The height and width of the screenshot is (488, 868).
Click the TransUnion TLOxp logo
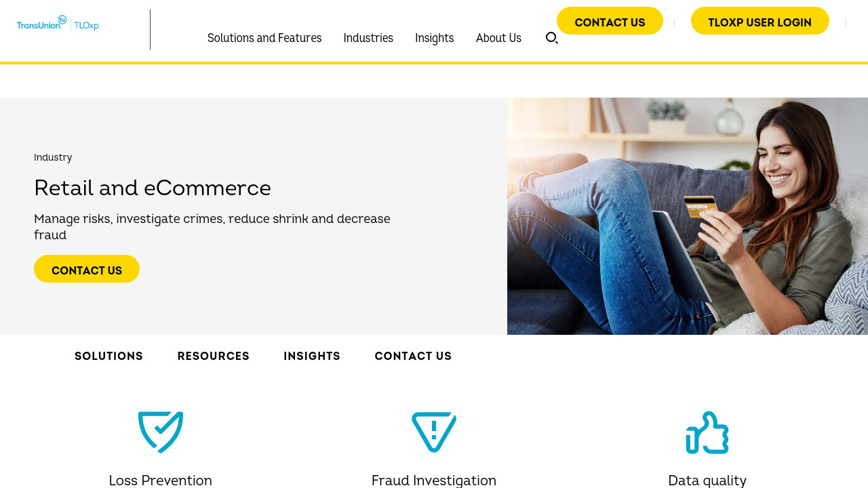tap(58, 24)
